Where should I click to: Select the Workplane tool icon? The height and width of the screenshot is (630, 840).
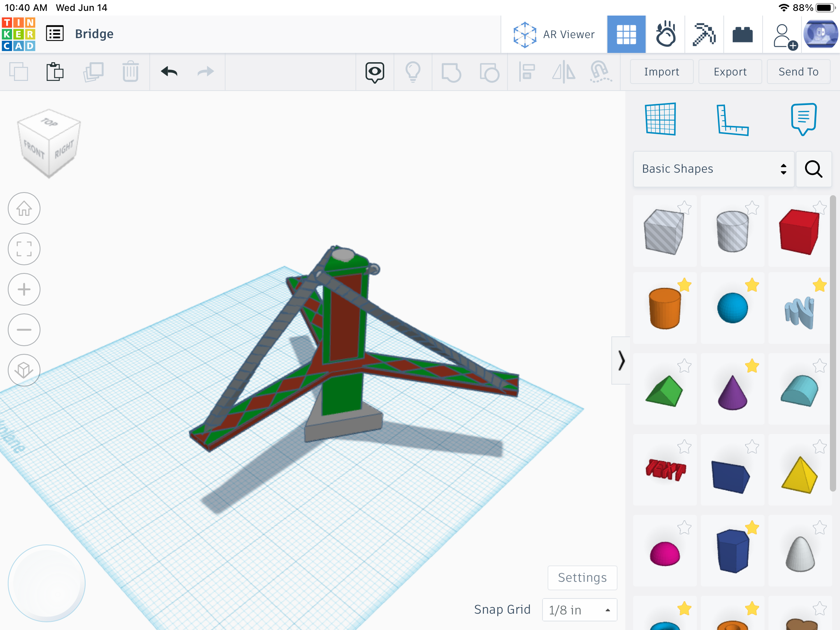point(660,119)
